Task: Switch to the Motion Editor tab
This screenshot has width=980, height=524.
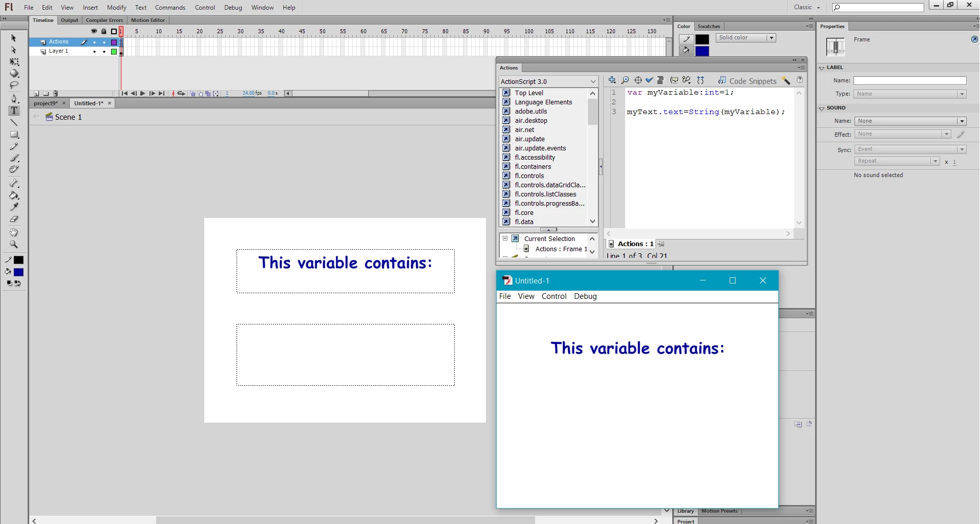Action: (x=148, y=20)
